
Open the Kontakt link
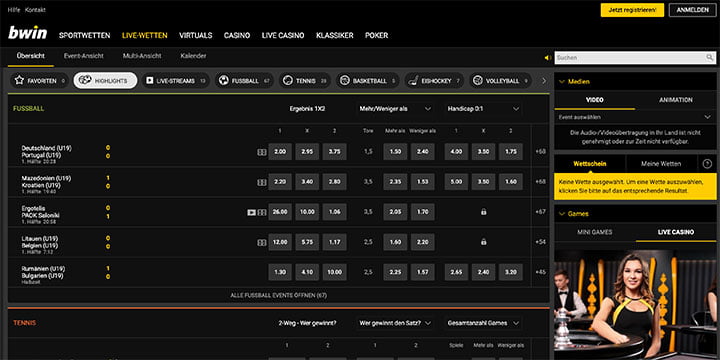coord(35,10)
